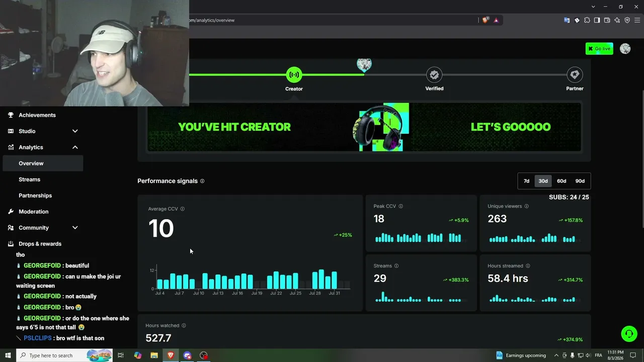Open the Windows notification center

click(633, 355)
